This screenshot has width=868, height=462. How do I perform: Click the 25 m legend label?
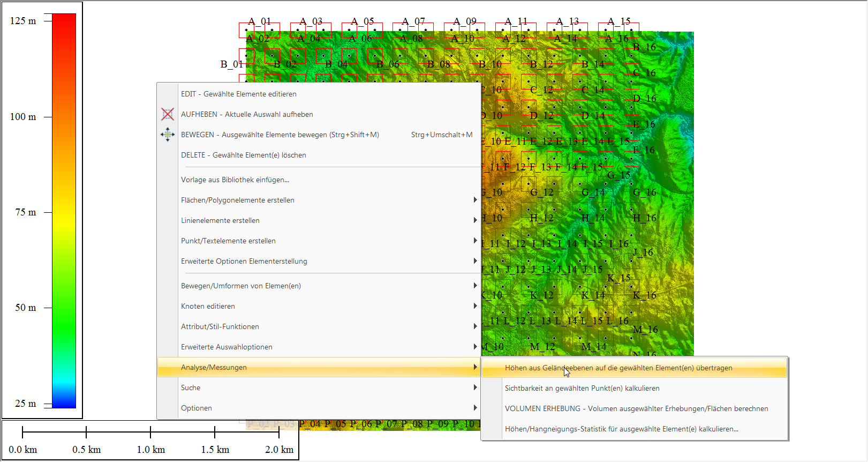26,404
